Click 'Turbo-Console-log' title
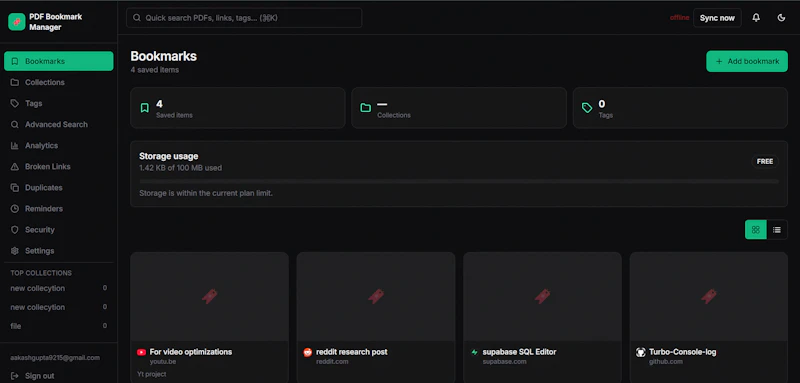The image size is (800, 383). [x=683, y=352]
